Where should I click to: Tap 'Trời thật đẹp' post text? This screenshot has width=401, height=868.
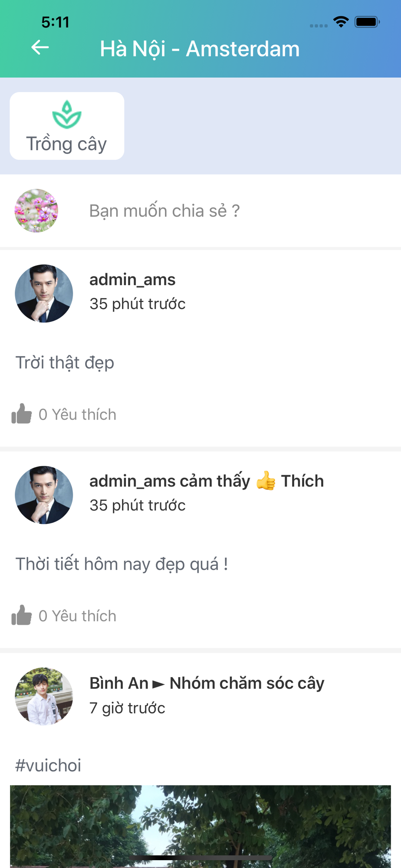pos(65,363)
